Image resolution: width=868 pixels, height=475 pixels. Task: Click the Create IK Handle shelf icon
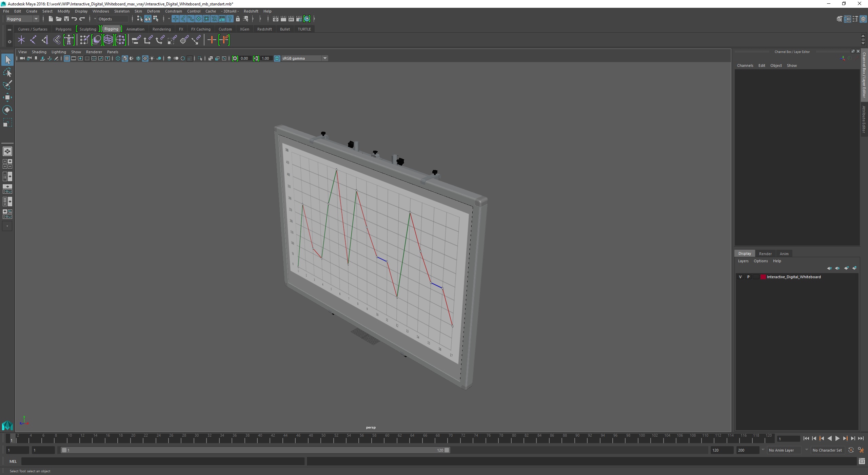(x=45, y=40)
